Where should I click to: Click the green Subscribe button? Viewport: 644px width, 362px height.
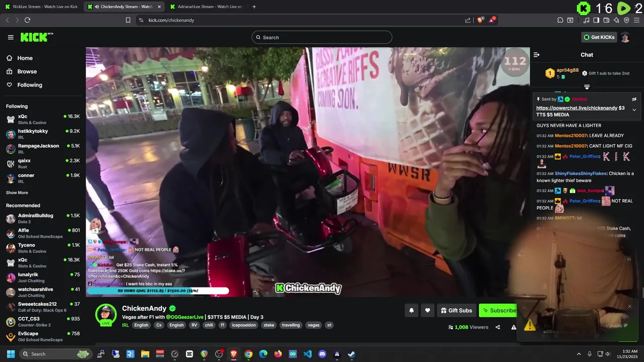(499, 310)
